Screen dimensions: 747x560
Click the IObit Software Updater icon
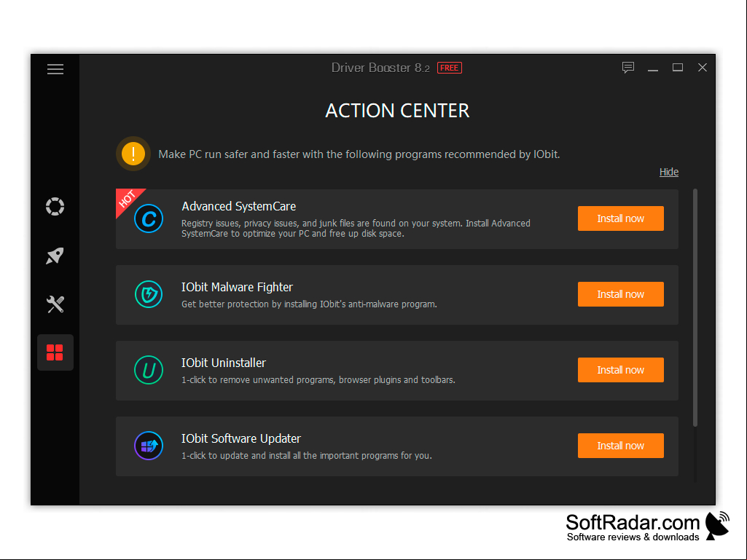click(x=149, y=446)
